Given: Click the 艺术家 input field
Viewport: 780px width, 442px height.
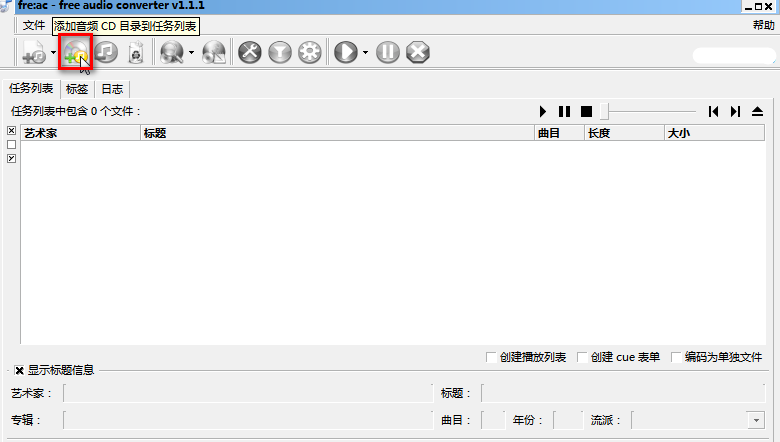Looking at the screenshot, I should [248, 393].
